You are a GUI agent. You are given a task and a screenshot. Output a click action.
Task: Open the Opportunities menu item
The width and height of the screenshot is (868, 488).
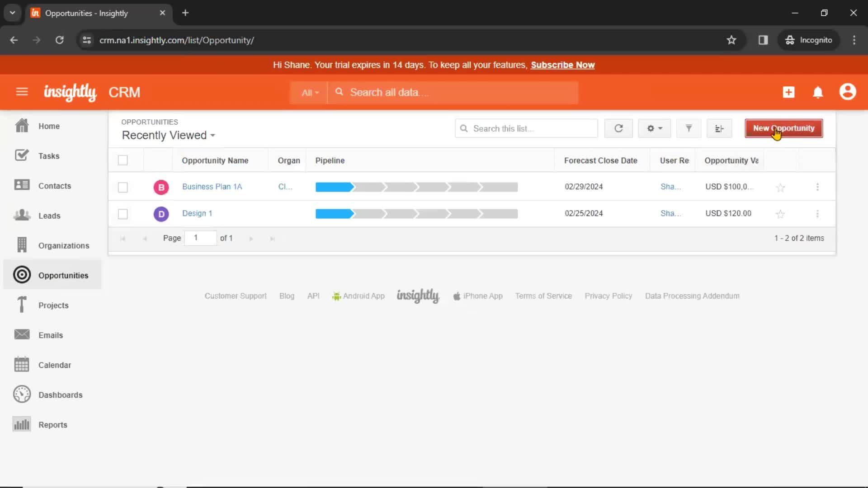click(63, 275)
